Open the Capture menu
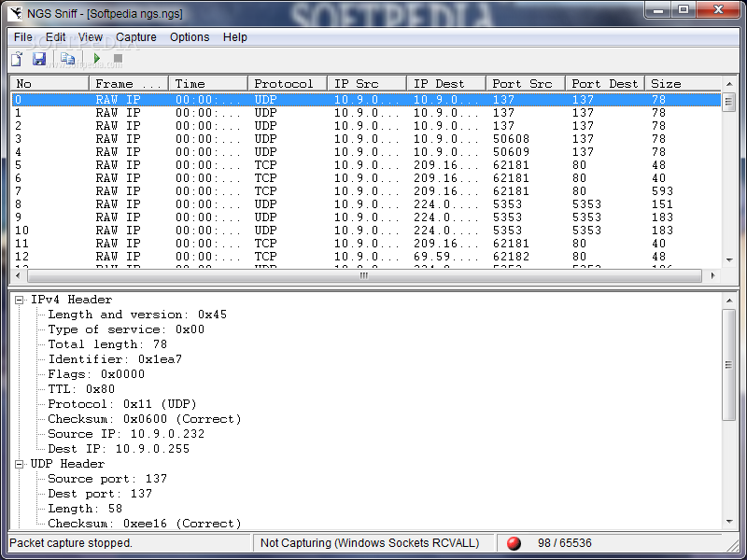This screenshot has width=747, height=560. pyautogui.click(x=135, y=37)
